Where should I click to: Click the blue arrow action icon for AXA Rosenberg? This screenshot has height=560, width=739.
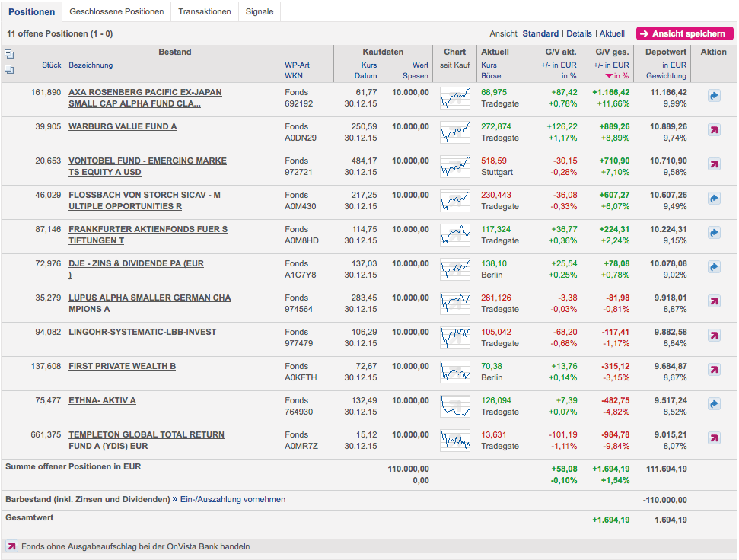click(x=714, y=96)
